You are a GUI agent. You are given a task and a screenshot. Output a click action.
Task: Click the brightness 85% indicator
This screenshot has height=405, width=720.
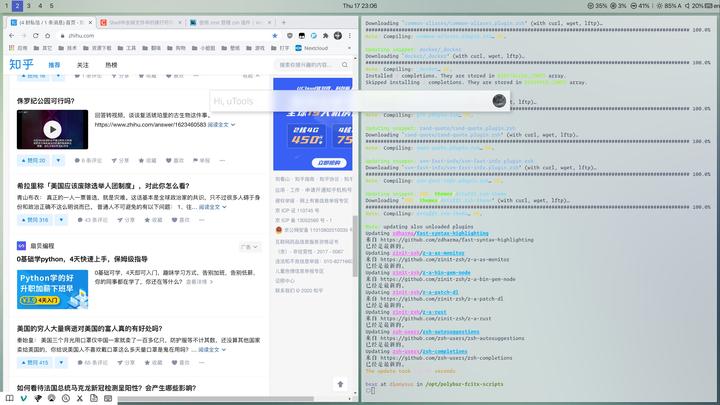click(669, 6)
